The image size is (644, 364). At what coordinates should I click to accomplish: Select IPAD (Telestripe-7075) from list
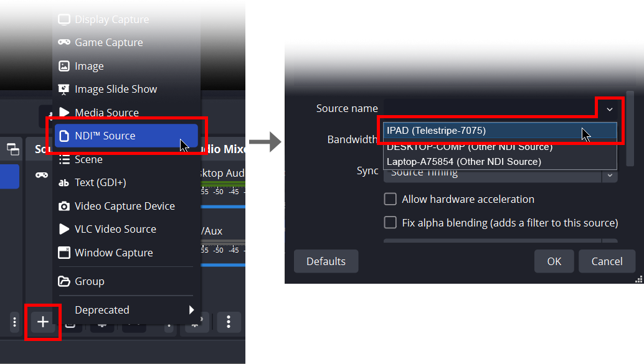point(436,131)
